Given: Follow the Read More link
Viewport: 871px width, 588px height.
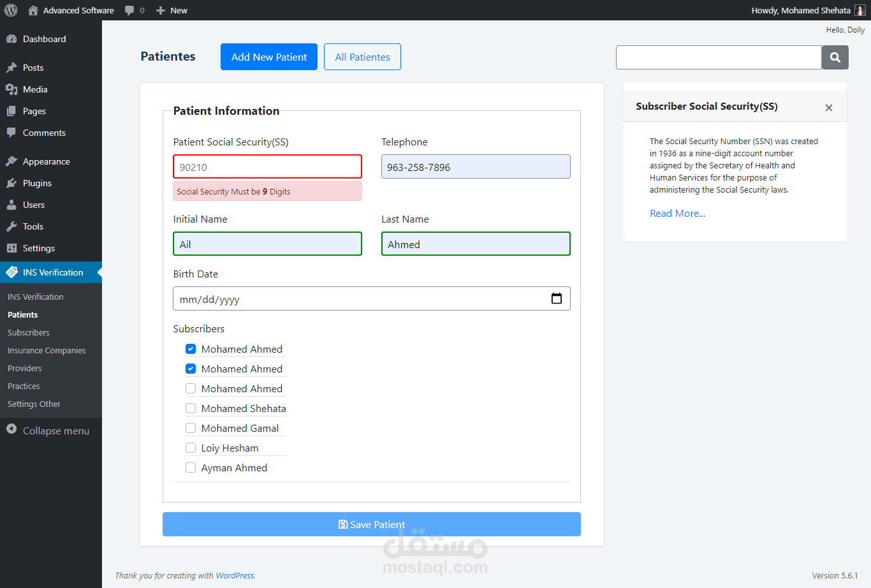Looking at the screenshot, I should point(677,213).
